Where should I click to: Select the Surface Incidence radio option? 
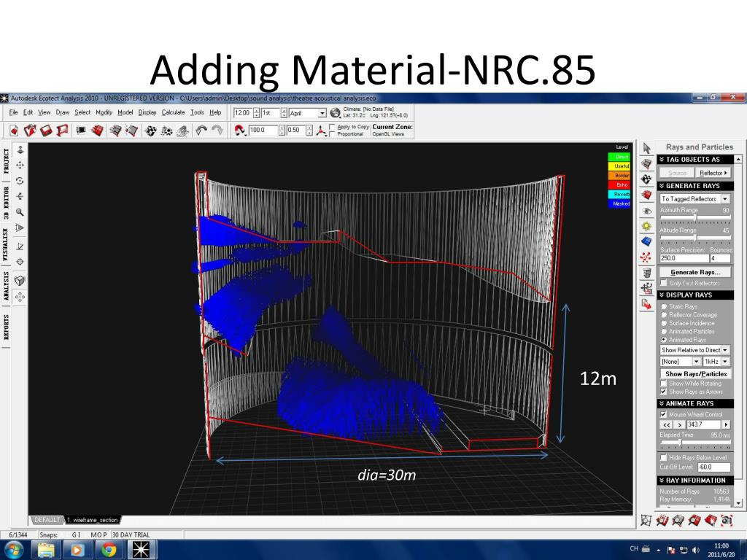(x=664, y=323)
